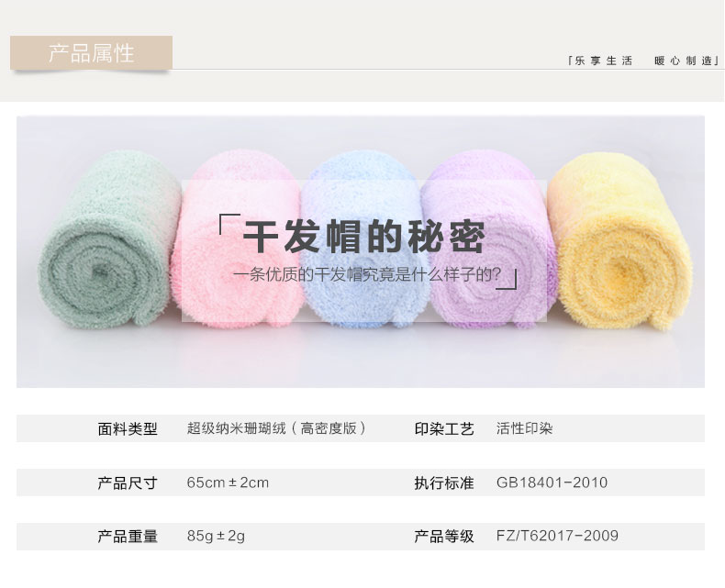Click the subtitle 一条优质的干发帽究竟是什么样子的
The image size is (725, 588).
367,274
